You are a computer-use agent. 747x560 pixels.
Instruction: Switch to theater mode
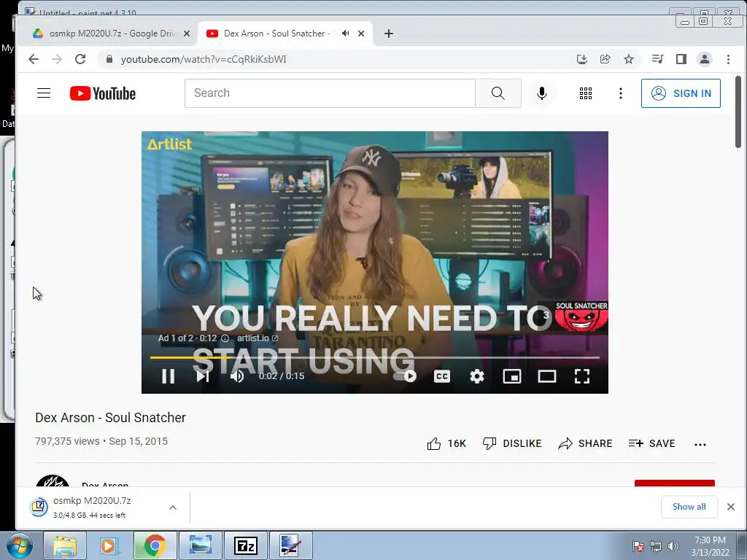point(547,376)
